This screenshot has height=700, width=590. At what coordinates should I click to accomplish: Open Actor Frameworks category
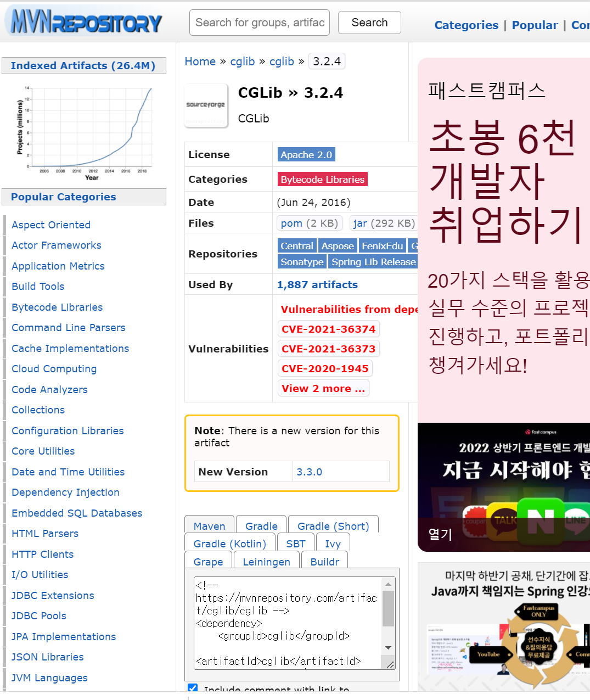[x=57, y=245]
